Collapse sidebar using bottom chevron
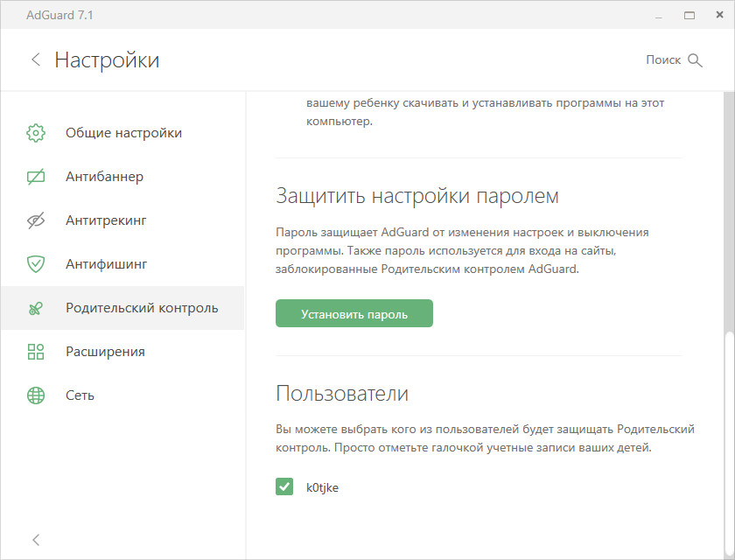The image size is (735, 560). pos(36,539)
